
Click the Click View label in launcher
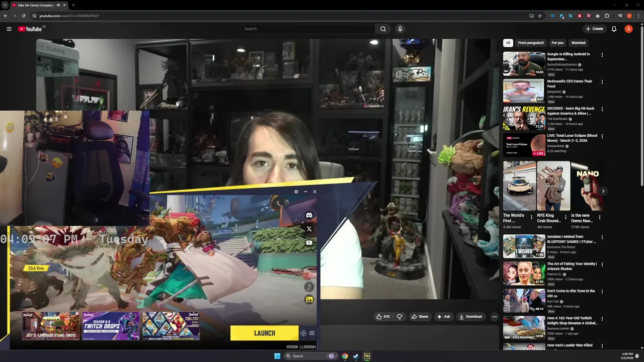click(x=36, y=268)
